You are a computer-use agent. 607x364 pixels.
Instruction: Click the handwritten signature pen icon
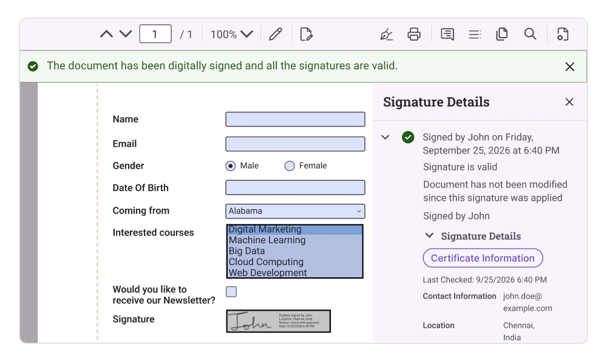pos(386,35)
